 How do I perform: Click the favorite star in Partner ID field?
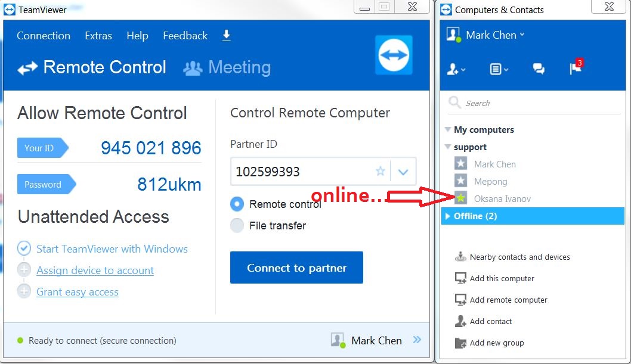point(381,172)
